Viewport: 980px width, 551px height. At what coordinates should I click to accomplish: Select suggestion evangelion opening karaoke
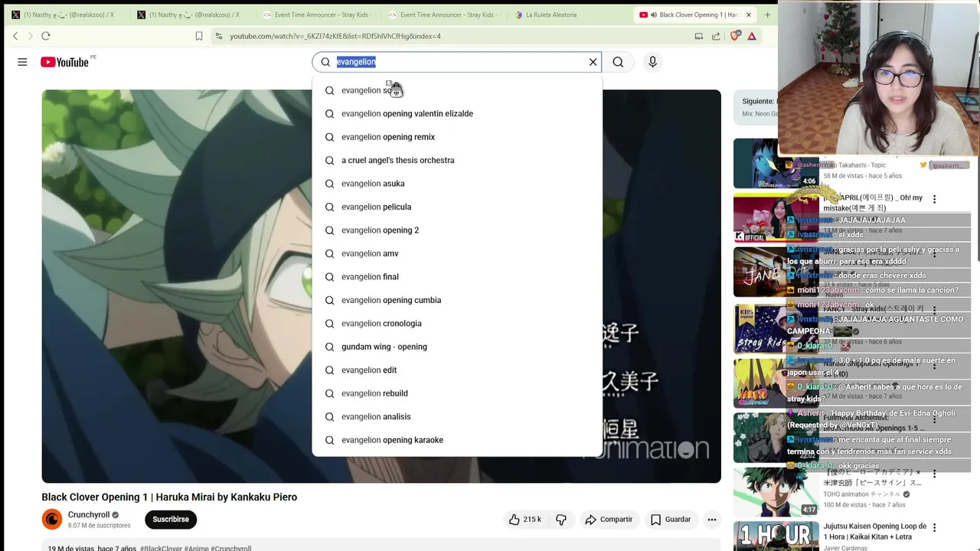tap(457, 441)
